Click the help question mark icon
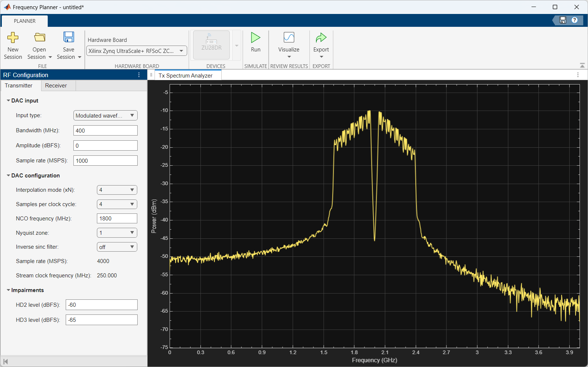 click(575, 20)
